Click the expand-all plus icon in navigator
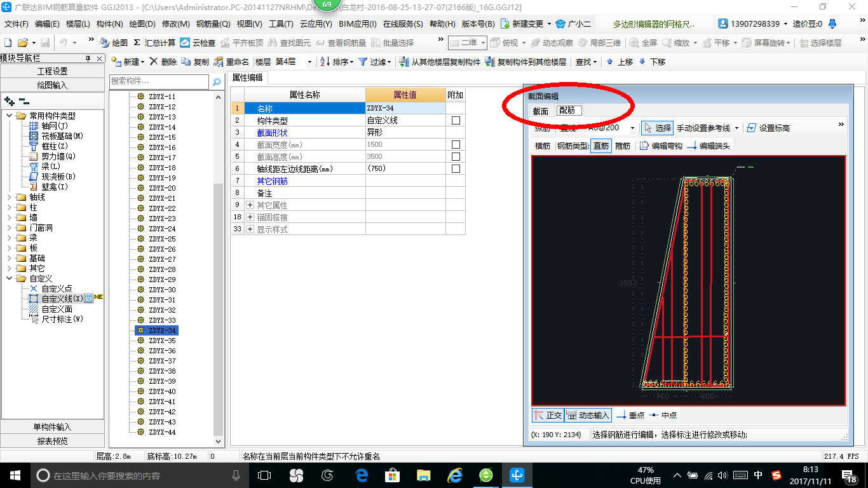The width and height of the screenshot is (868, 488). point(10,100)
